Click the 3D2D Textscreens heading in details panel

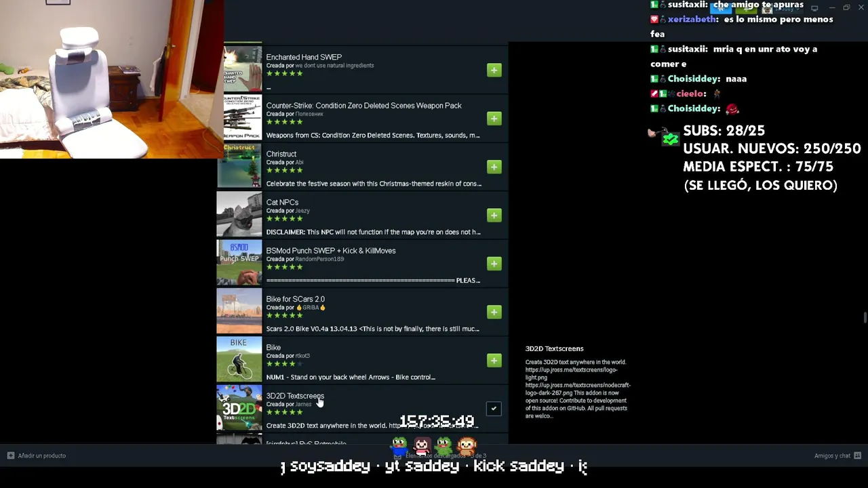click(x=554, y=349)
